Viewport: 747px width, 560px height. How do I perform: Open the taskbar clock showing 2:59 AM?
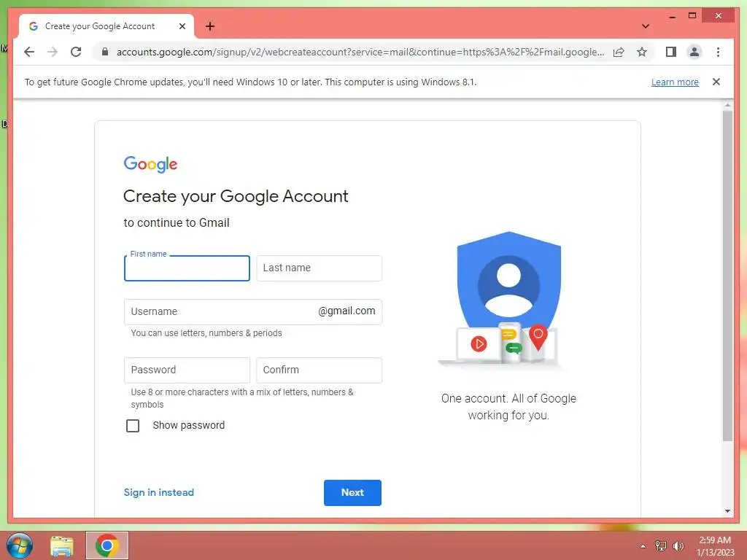[x=715, y=546]
